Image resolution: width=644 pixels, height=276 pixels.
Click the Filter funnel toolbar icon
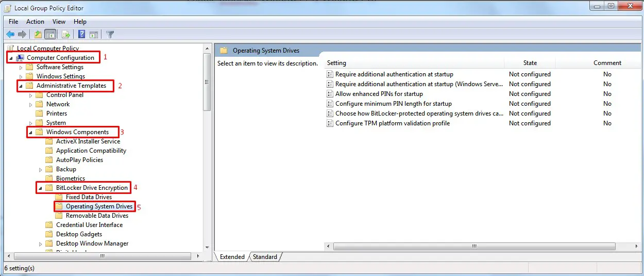(110, 35)
